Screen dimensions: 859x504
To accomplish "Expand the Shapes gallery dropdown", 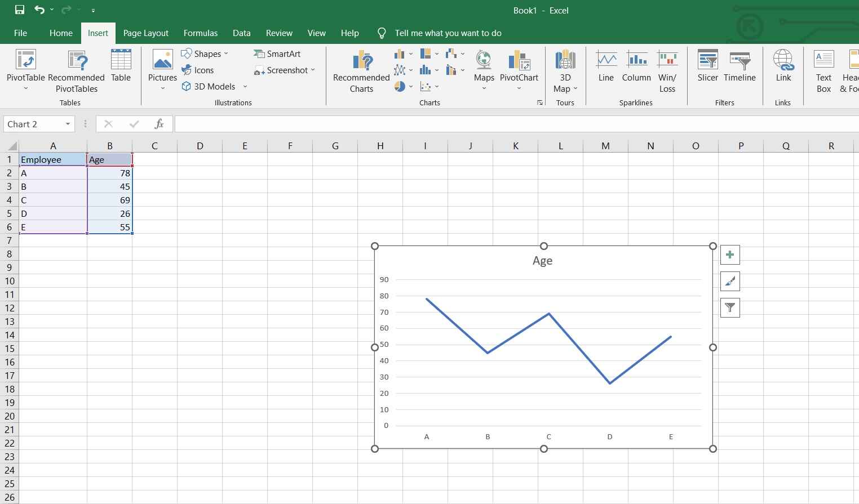I will click(x=225, y=53).
